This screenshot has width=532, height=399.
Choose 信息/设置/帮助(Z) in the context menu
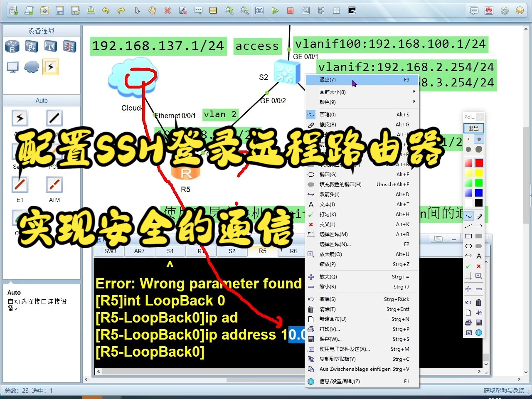(362, 381)
